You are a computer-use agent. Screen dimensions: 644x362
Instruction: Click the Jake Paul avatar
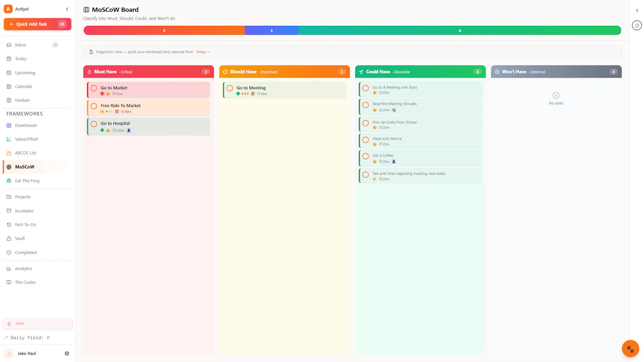[x=8, y=354]
